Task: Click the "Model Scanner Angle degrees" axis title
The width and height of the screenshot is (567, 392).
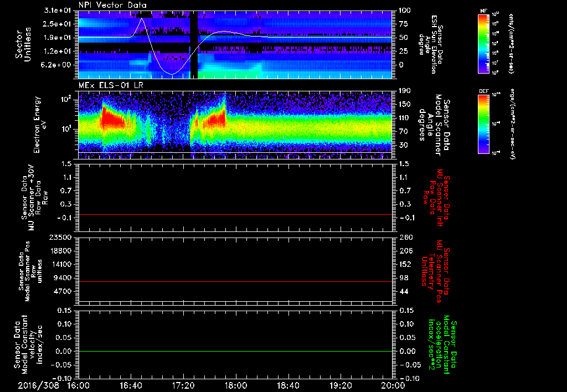Action: point(434,125)
